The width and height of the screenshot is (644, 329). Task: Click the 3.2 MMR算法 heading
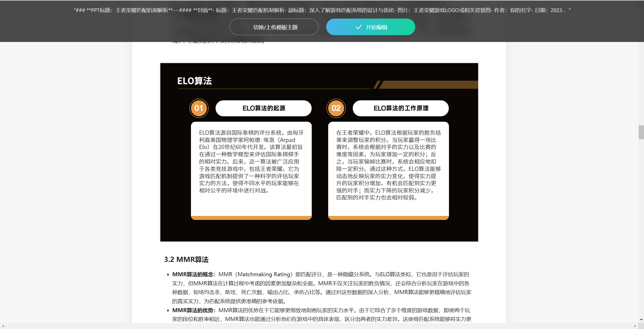point(186,259)
